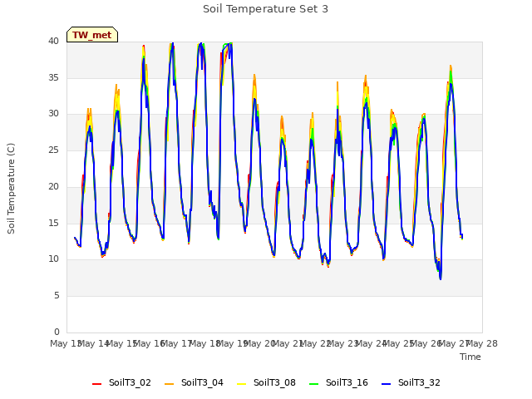
Task: Click the May 14 x-axis label
Action: (x=94, y=343)
